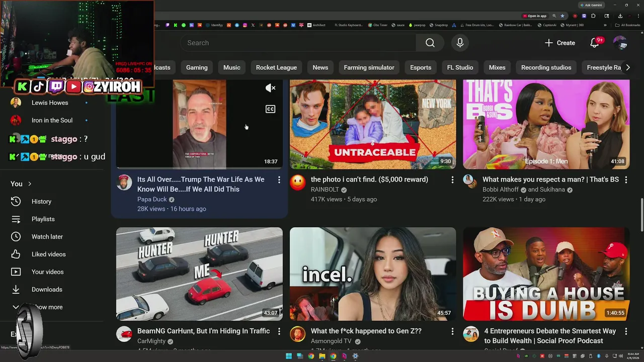Screen dimensions: 644x362
Task: Bookmark page with the star icon
Action: [562, 16]
